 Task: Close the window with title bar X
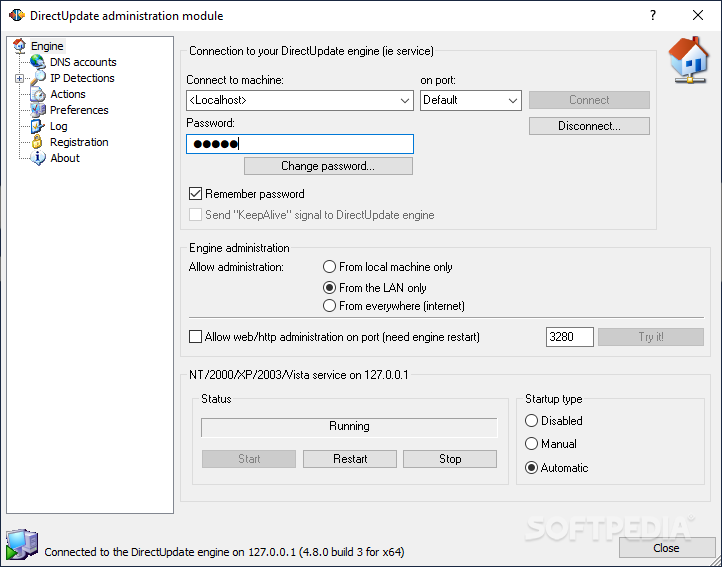(698, 15)
